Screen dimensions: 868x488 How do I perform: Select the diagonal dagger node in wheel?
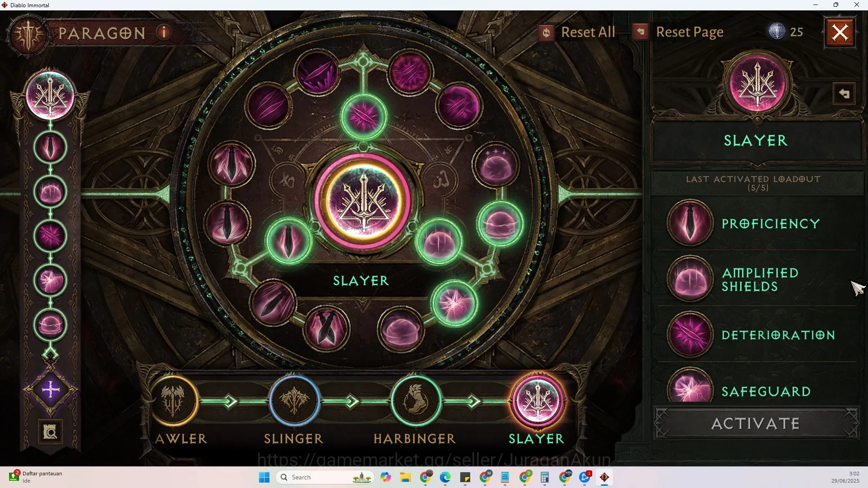click(x=273, y=302)
